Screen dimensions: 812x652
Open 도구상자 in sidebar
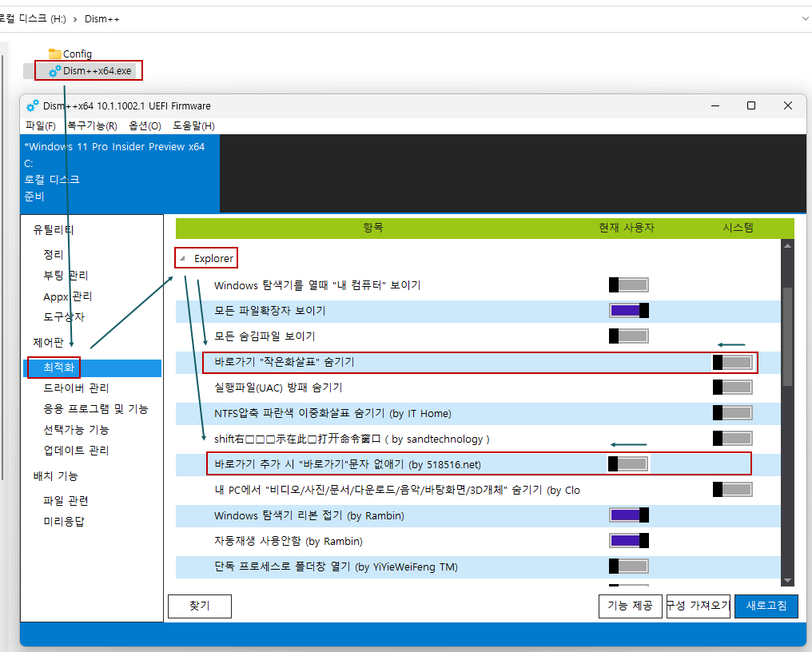pyautogui.click(x=64, y=316)
